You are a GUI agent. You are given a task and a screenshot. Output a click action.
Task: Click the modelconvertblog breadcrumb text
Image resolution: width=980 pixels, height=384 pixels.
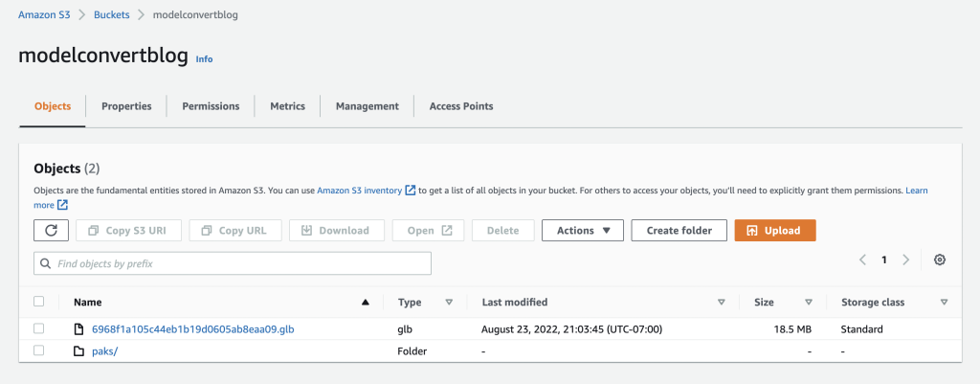[x=195, y=15]
